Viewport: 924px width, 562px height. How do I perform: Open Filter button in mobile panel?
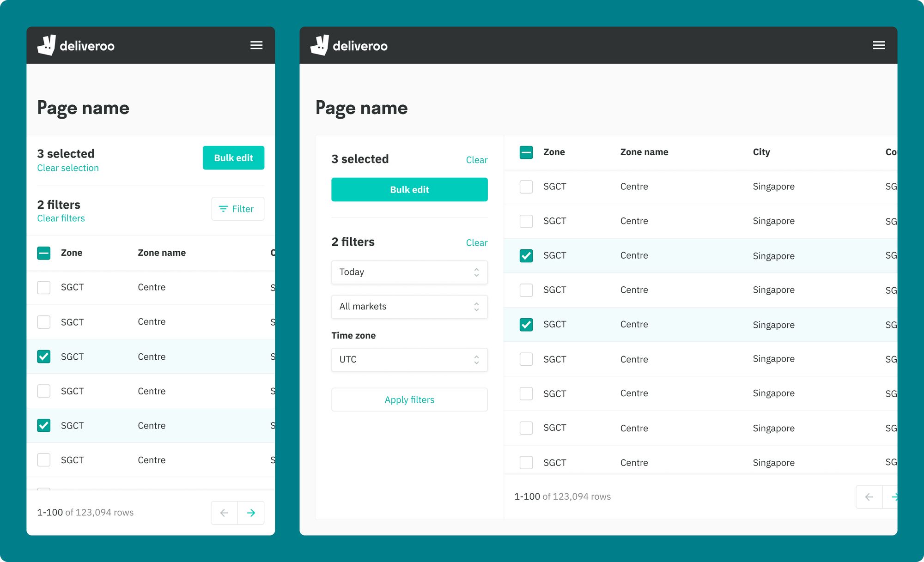[237, 209]
